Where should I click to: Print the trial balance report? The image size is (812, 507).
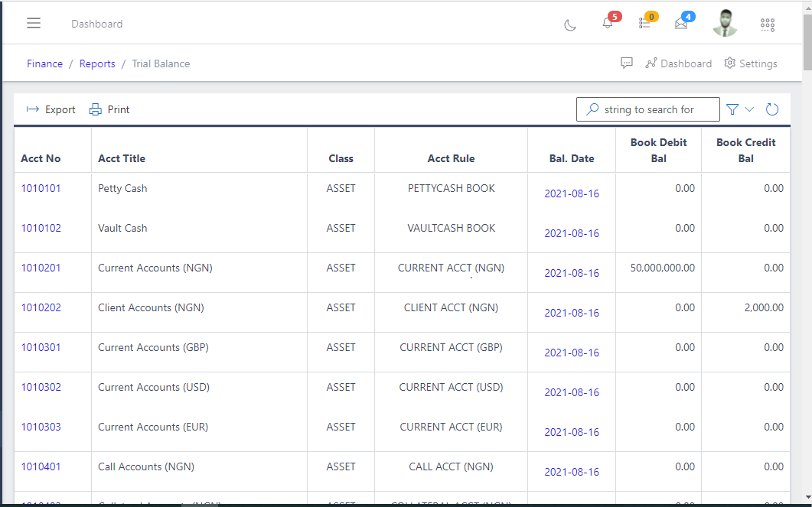(109, 109)
